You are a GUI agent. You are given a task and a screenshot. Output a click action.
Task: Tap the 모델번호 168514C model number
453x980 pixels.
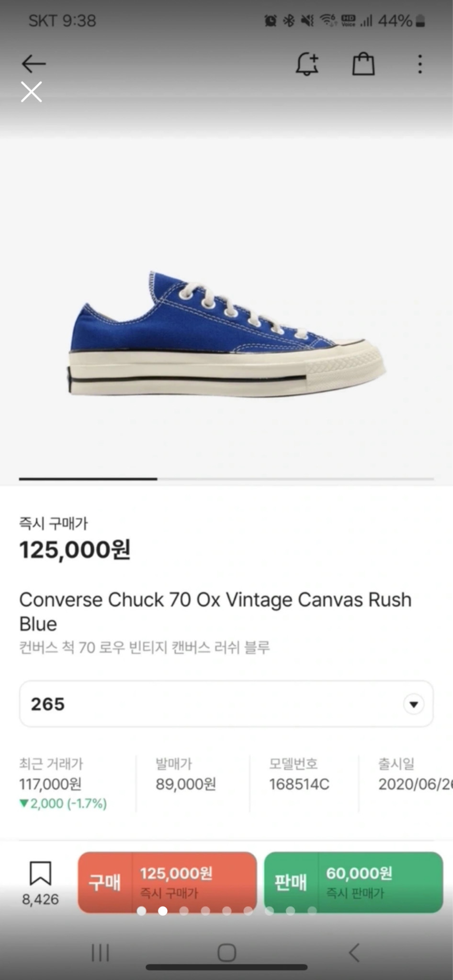(299, 783)
